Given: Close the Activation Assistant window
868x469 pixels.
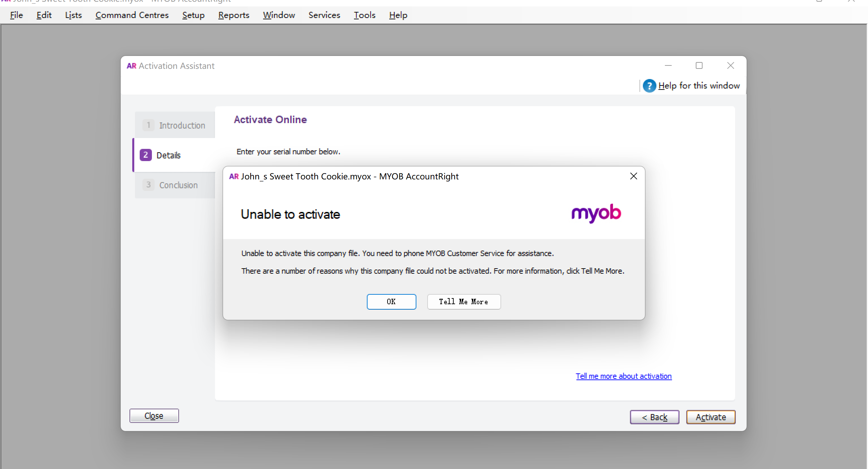Looking at the screenshot, I should point(731,65).
